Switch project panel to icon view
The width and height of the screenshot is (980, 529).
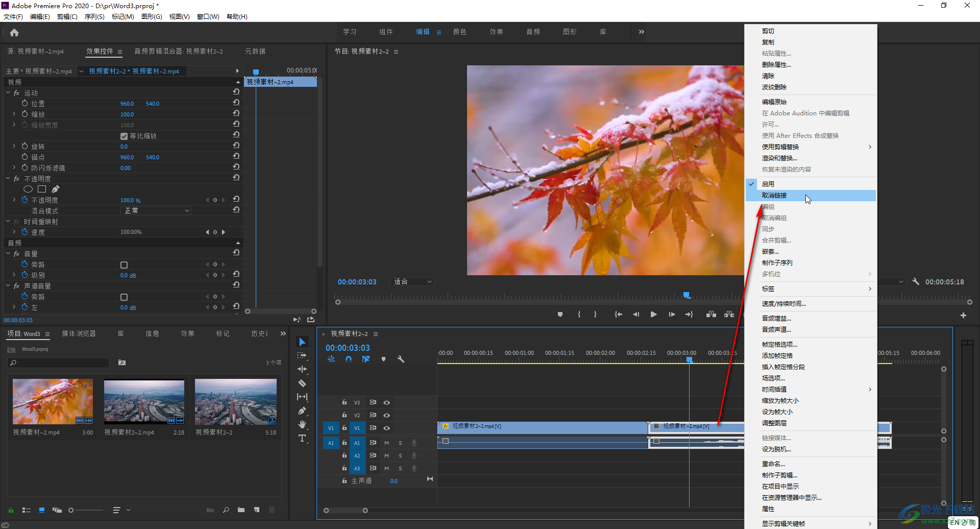[42, 510]
